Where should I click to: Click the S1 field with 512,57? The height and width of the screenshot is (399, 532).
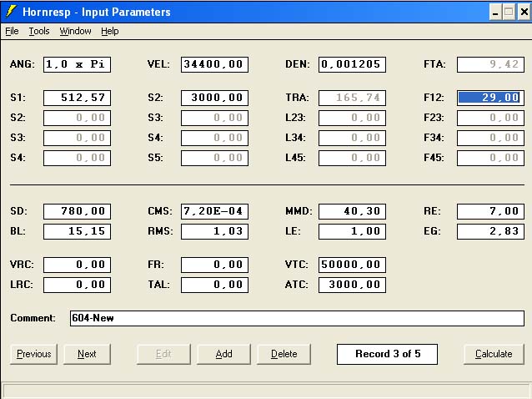(x=77, y=98)
